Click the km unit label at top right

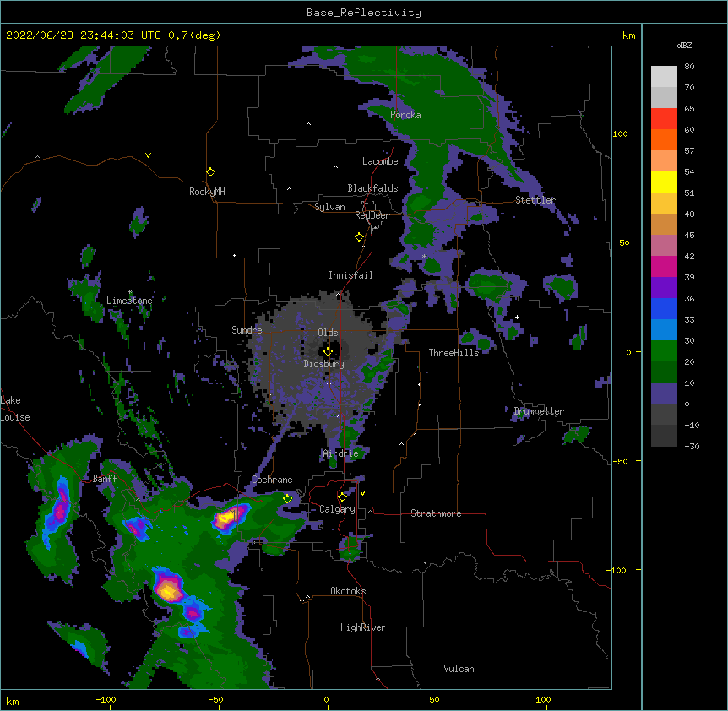pyautogui.click(x=628, y=35)
